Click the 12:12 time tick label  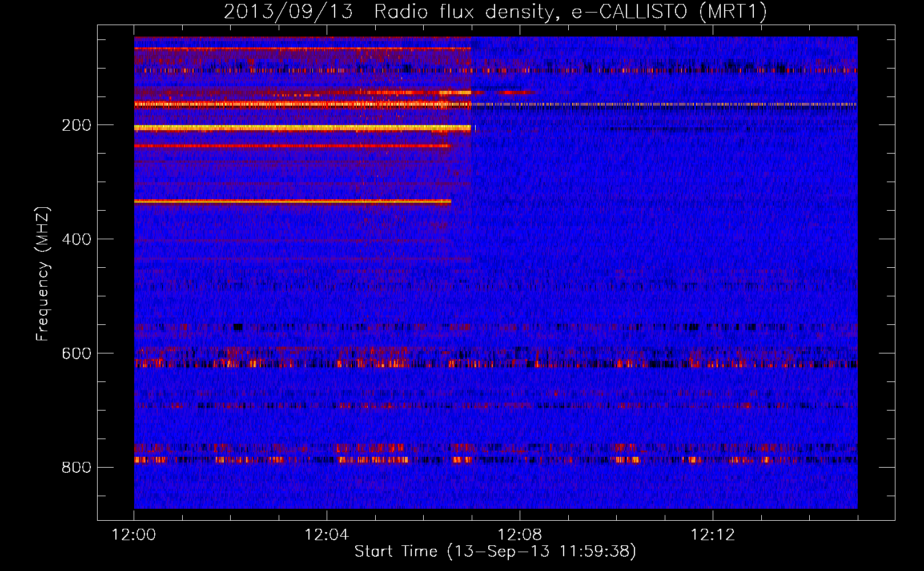713,534
